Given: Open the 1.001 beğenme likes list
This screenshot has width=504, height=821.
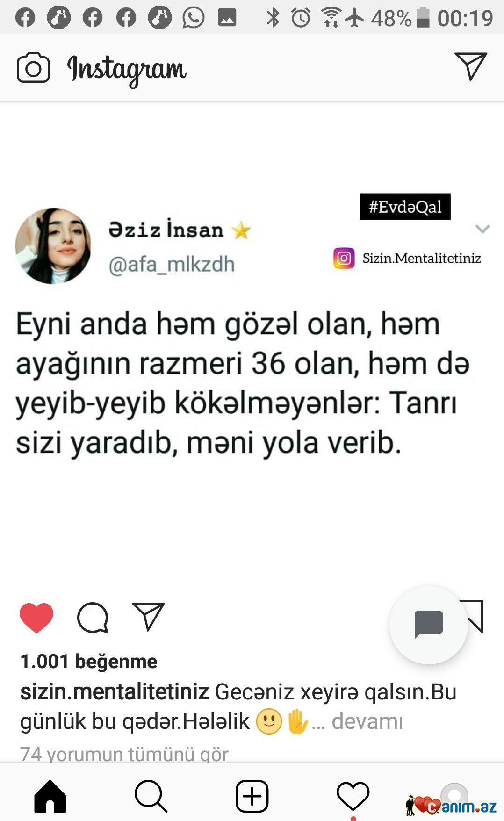Looking at the screenshot, I should [88, 661].
